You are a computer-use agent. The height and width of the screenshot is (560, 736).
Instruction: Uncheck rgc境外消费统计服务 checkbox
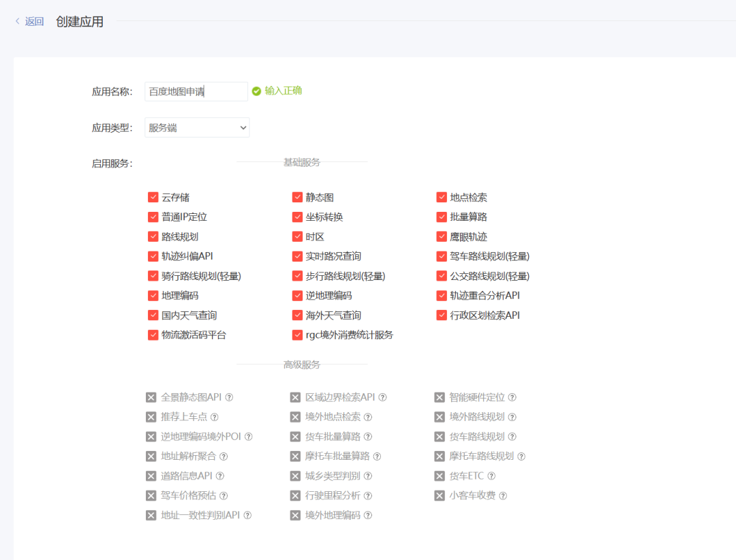[297, 335]
